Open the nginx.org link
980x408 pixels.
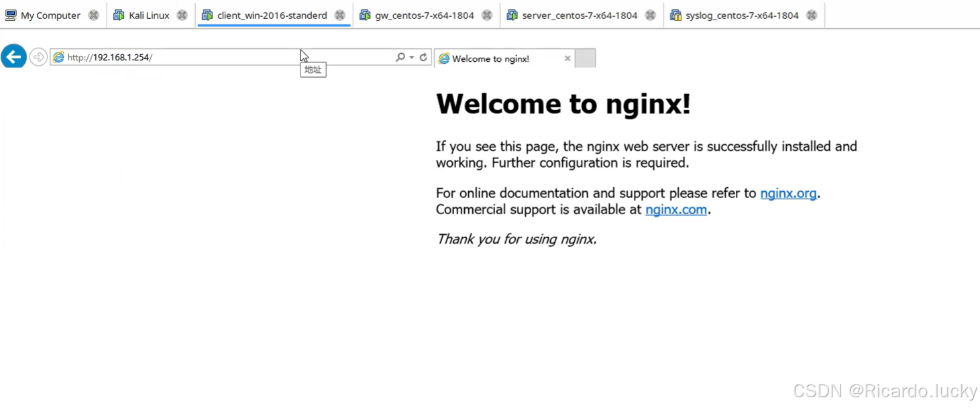tap(788, 193)
